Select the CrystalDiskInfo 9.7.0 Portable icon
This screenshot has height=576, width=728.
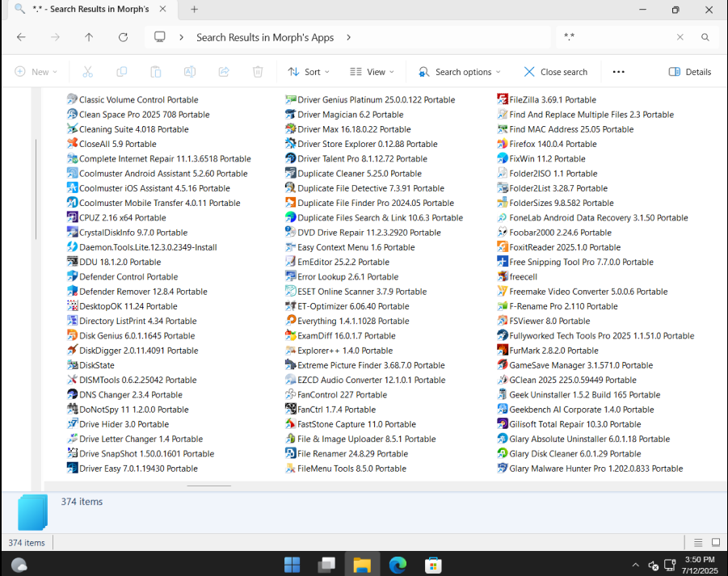pos(72,233)
